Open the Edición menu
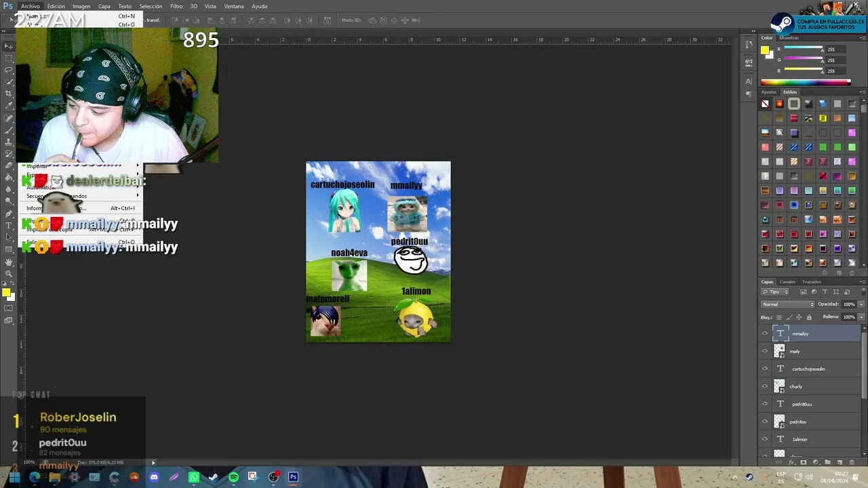Screen dimensions: 868x488 (56, 6)
